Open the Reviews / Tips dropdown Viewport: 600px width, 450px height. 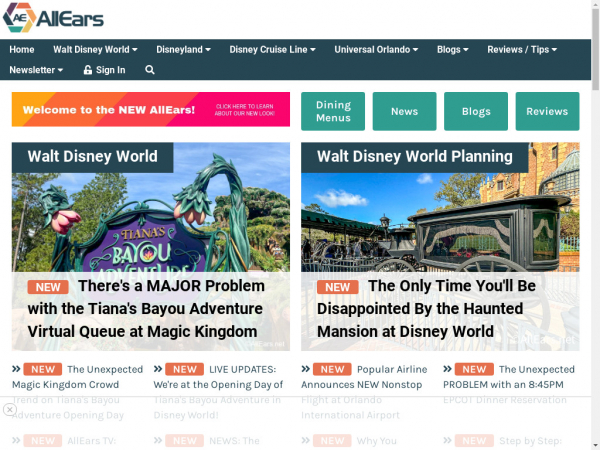[522, 49]
